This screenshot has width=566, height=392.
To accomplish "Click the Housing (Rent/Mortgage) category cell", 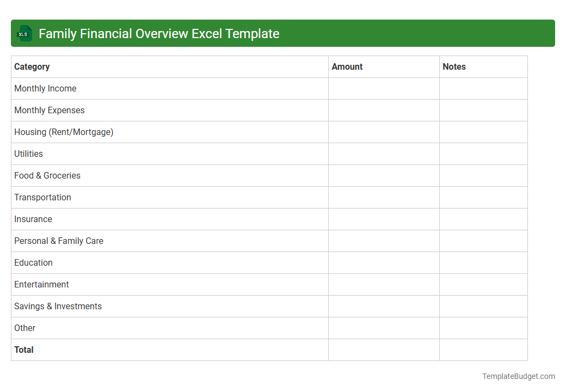I will (64, 132).
